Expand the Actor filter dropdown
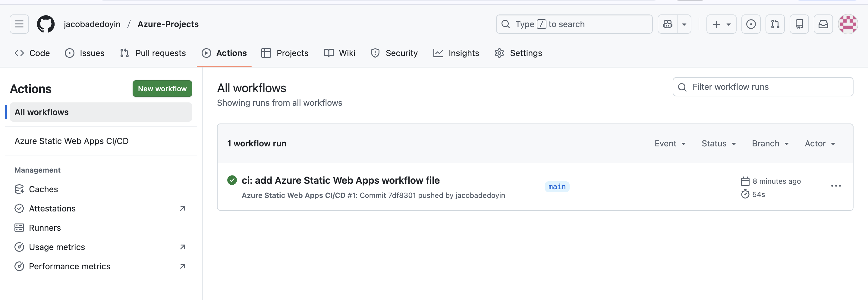 pos(820,143)
